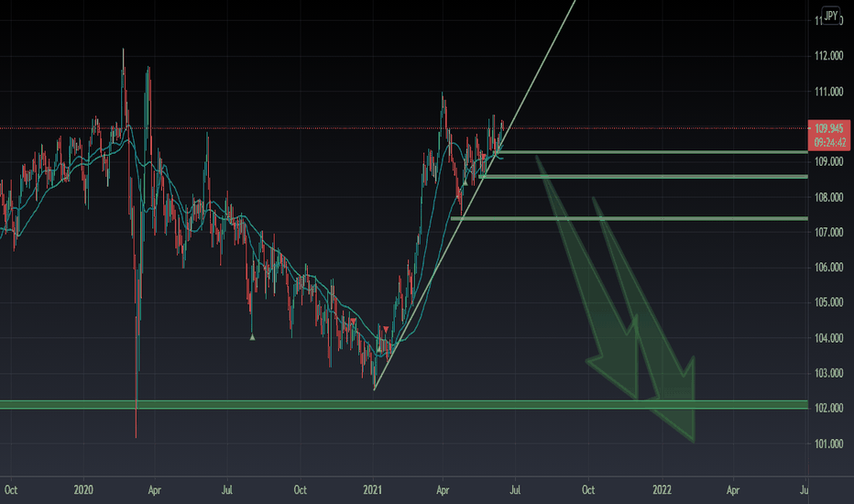Screen dimensions: 854x504
Task: Click the 105.000 price axis label
Action: [x=829, y=302]
